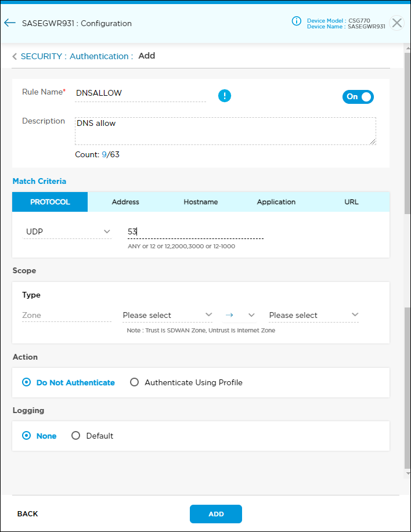Open the Application match criteria tab
The width and height of the screenshot is (411, 532).
[x=276, y=201]
